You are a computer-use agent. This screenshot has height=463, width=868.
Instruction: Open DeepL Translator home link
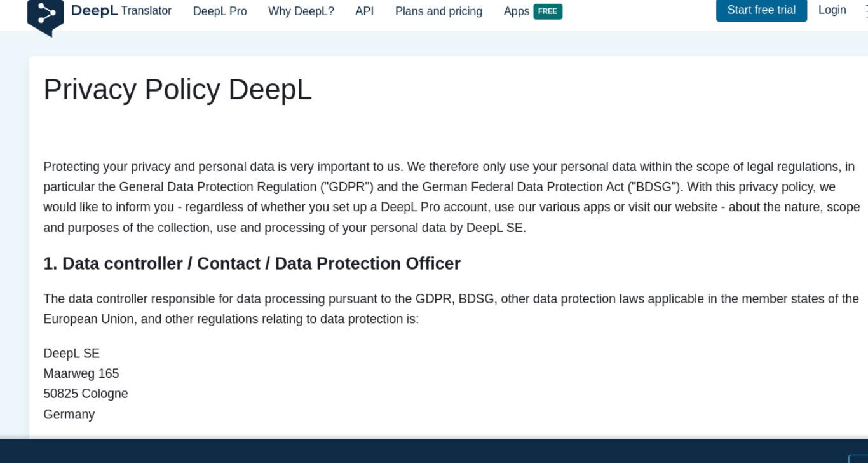(121, 11)
